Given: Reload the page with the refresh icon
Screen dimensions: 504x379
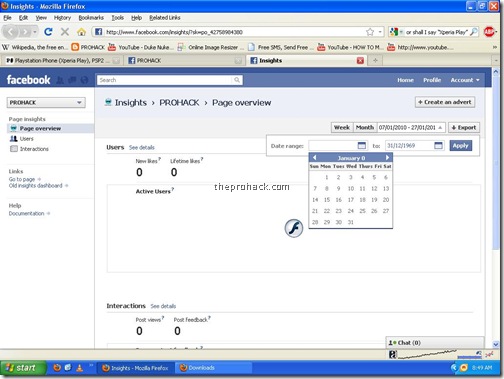Looking at the screenshot, I should 48,32.
